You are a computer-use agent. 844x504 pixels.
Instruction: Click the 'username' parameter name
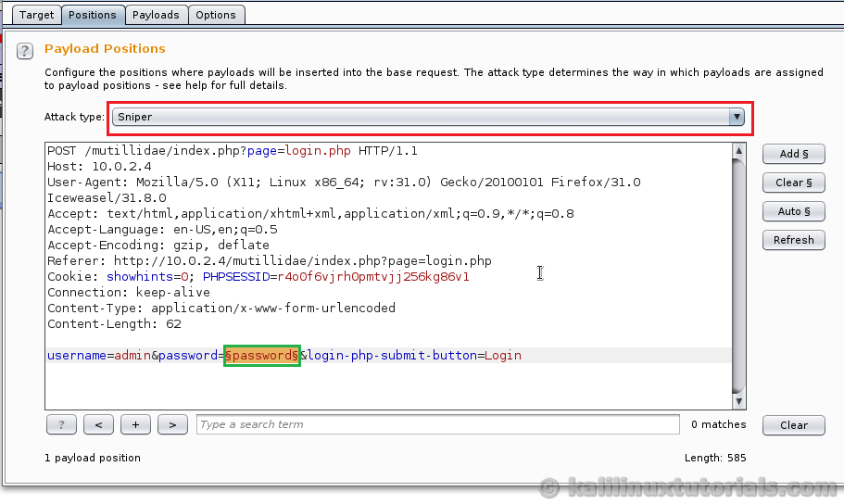click(77, 356)
